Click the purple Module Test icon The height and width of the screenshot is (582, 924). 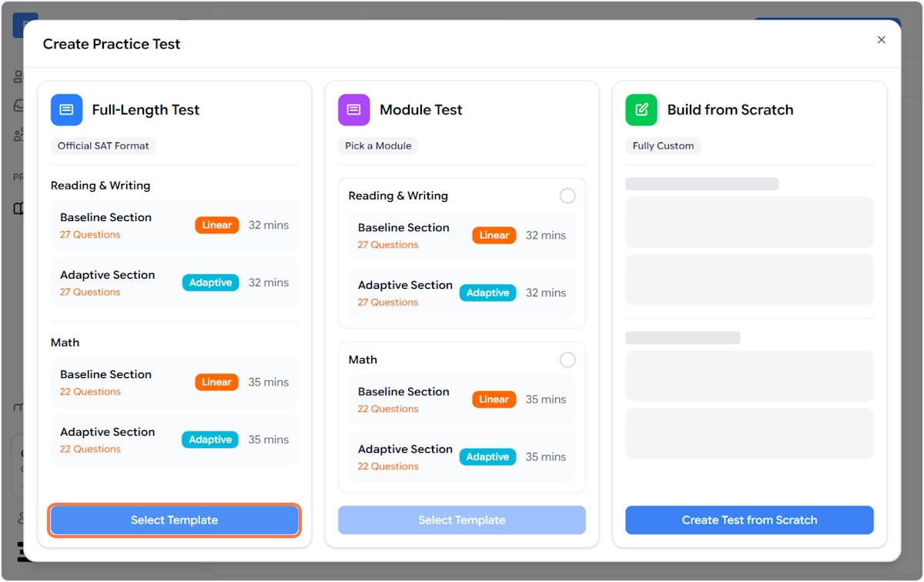pos(353,110)
